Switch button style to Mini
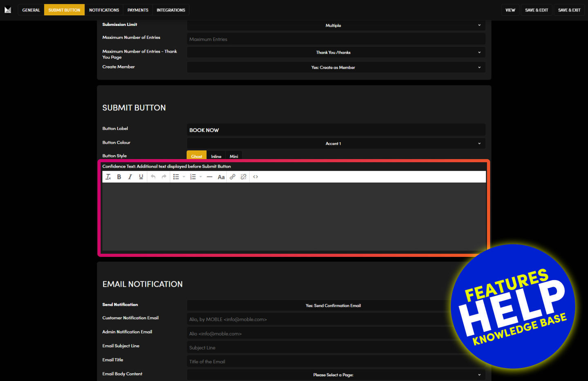 coord(234,156)
